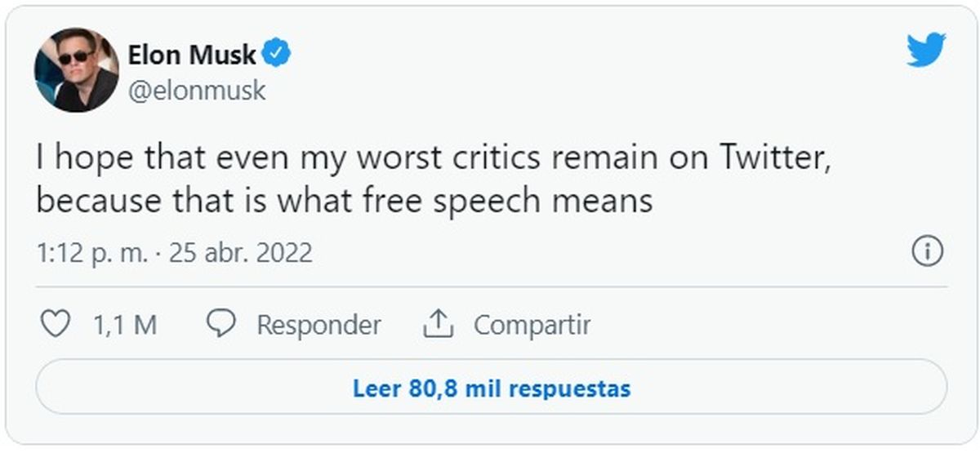The width and height of the screenshot is (980, 466).
Task: Click the share upload arrow icon
Action: 438,325
